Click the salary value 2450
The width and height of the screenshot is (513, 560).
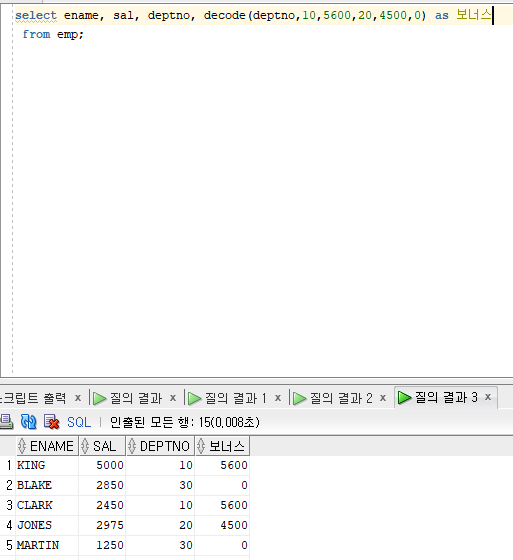(102, 505)
